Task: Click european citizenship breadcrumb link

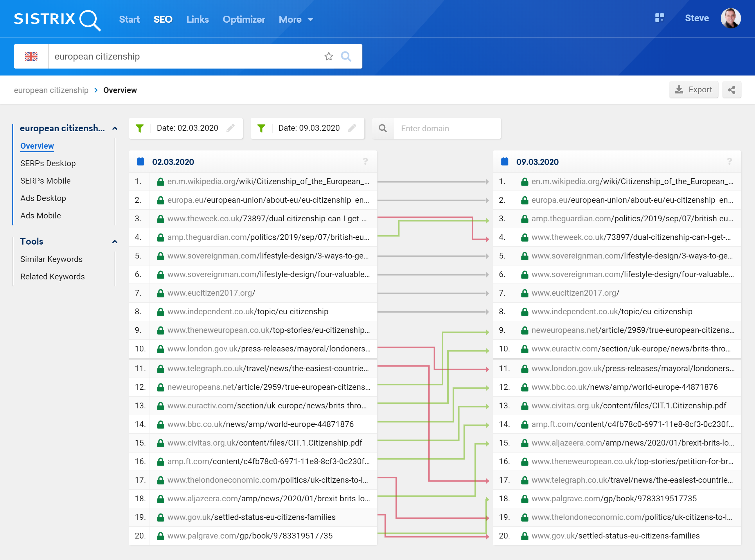Action: (x=51, y=90)
